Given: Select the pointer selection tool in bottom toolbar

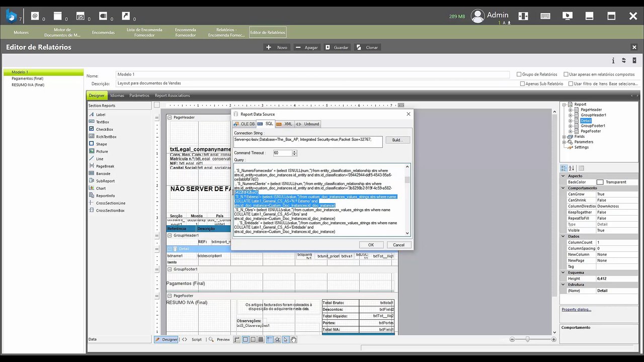Looking at the screenshot, I should pyautogui.click(x=285, y=339).
